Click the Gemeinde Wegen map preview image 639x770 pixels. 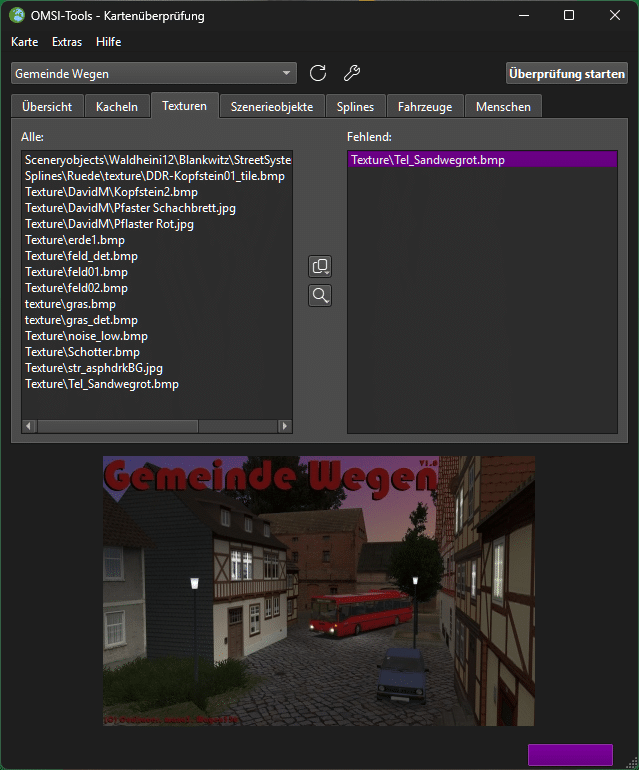(x=319, y=591)
